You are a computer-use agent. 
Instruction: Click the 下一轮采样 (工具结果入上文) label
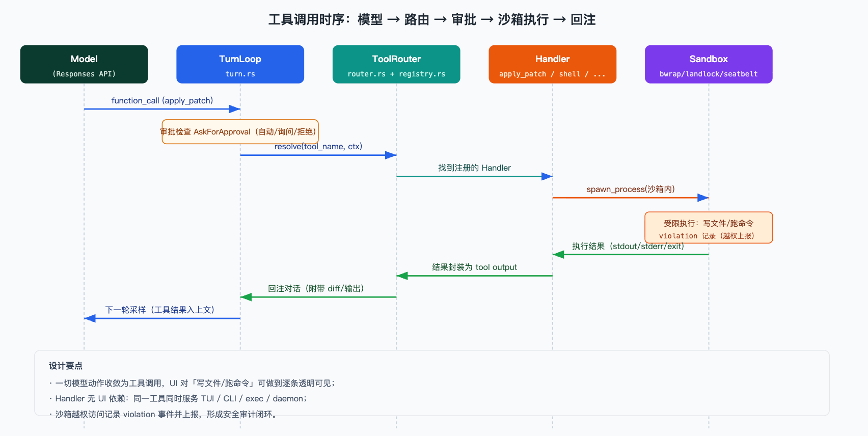[161, 310]
